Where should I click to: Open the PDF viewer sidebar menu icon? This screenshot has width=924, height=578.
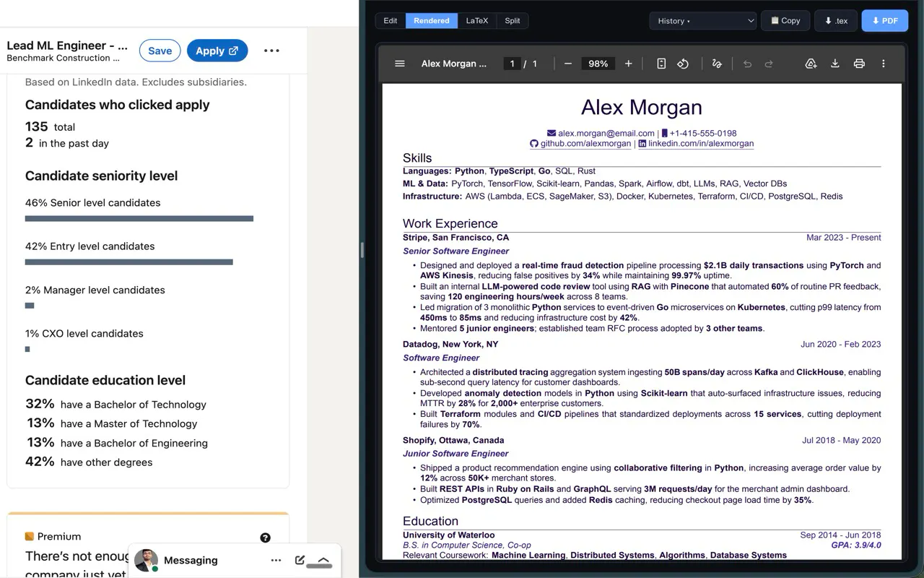[399, 64]
